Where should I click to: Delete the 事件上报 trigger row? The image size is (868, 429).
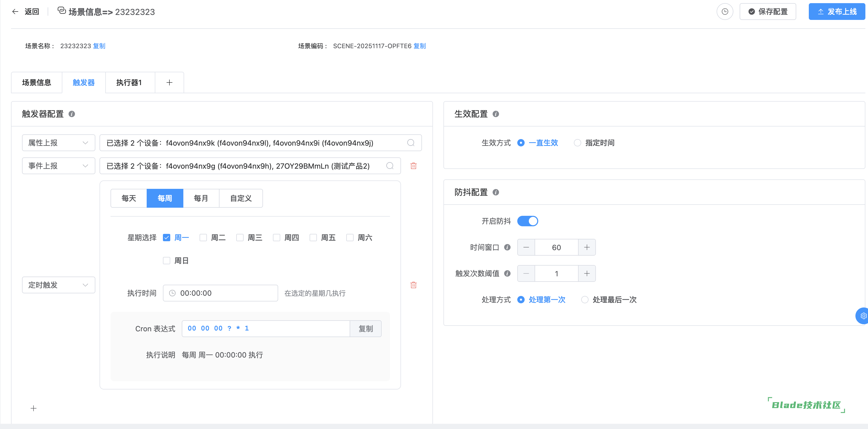414,166
